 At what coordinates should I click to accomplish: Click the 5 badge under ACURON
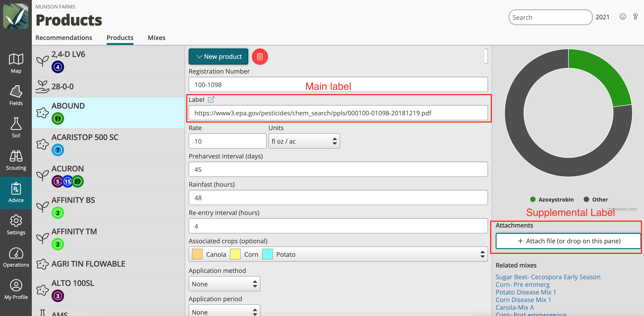[x=57, y=182]
